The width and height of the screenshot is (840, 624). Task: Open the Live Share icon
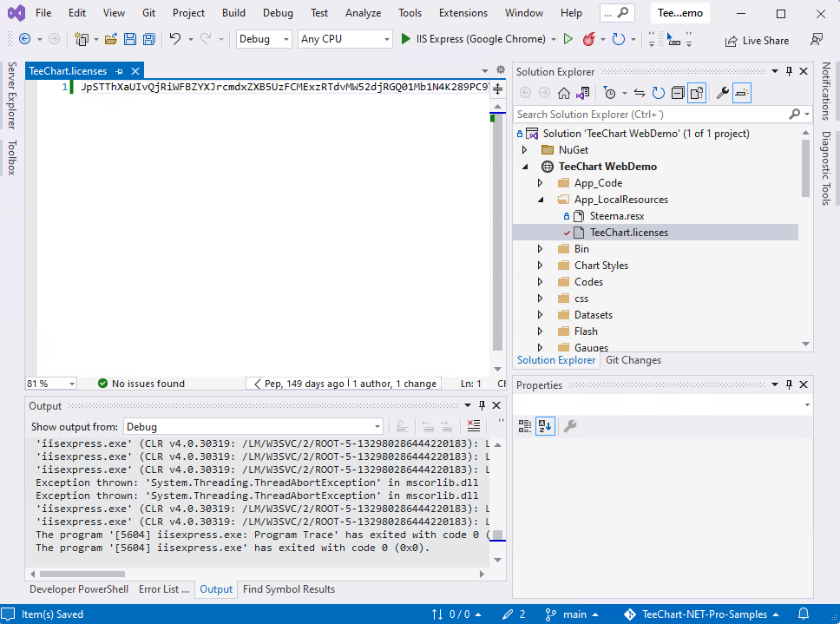(731, 41)
